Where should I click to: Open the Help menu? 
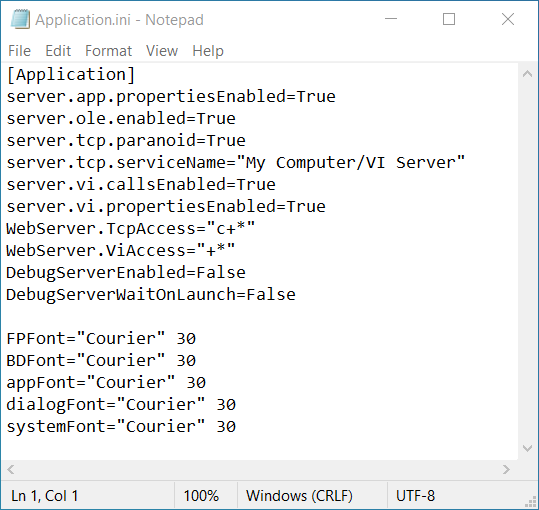(208, 51)
